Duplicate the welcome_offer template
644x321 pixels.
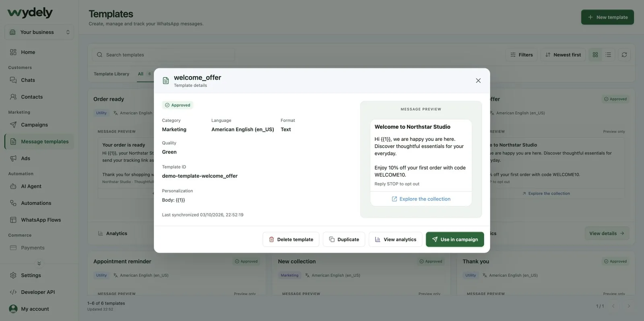pos(344,239)
